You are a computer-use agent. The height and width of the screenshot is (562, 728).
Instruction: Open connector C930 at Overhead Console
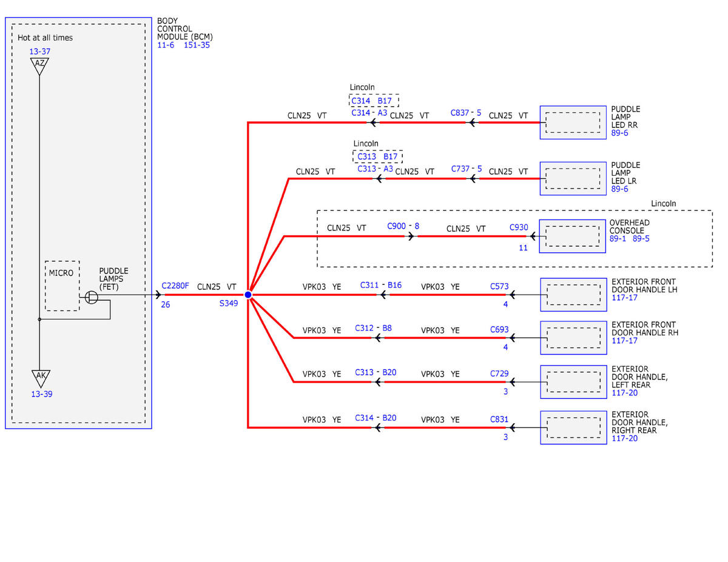[x=519, y=227]
